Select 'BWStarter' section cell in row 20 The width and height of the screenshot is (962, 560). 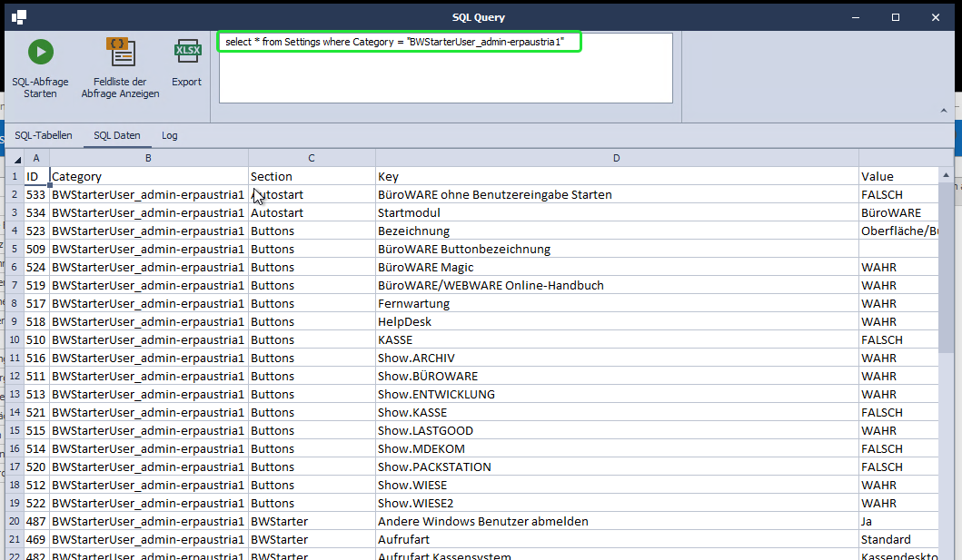coord(312,521)
